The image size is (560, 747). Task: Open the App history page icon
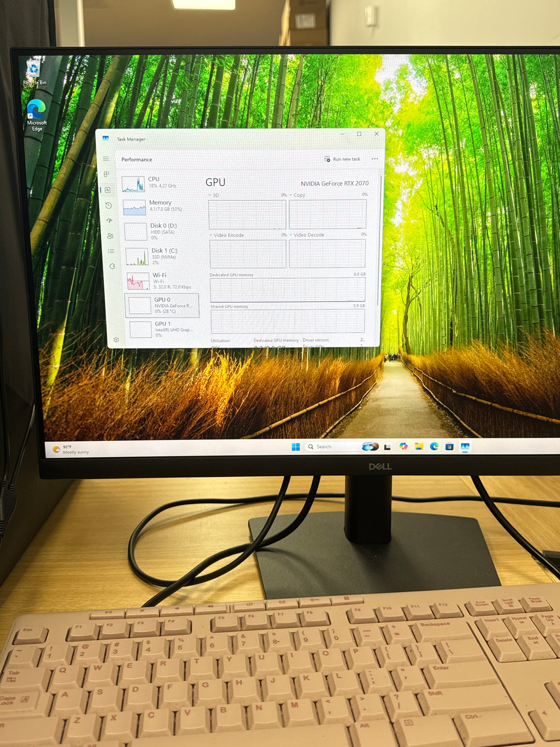click(108, 205)
